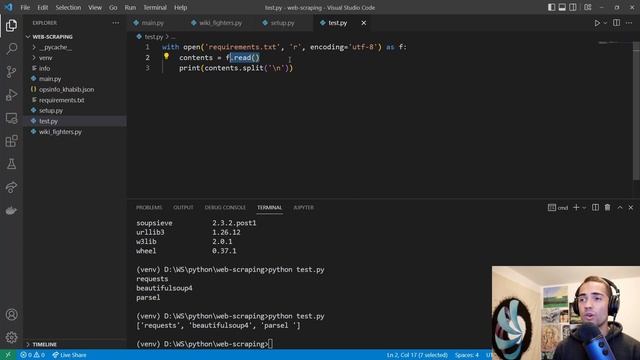Switch to the main.py editor tab

click(x=153, y=23)
